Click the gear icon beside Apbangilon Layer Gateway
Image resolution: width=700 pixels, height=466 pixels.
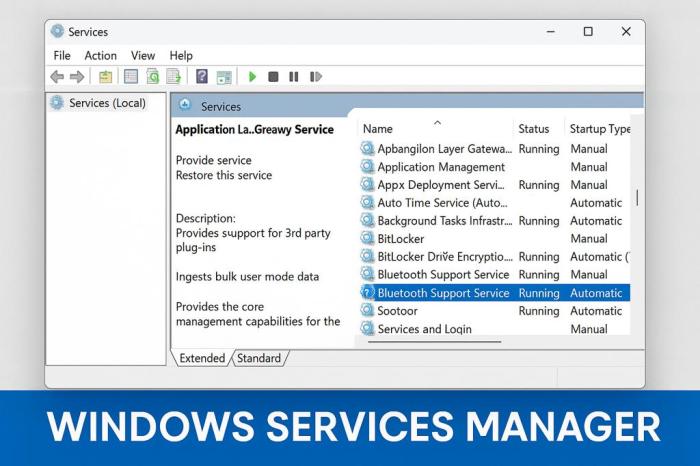(367, 148)
